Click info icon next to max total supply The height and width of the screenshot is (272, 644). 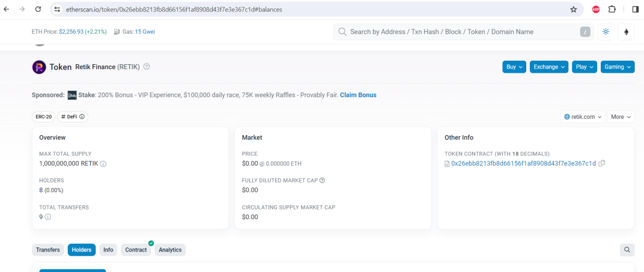pos(103,164)
